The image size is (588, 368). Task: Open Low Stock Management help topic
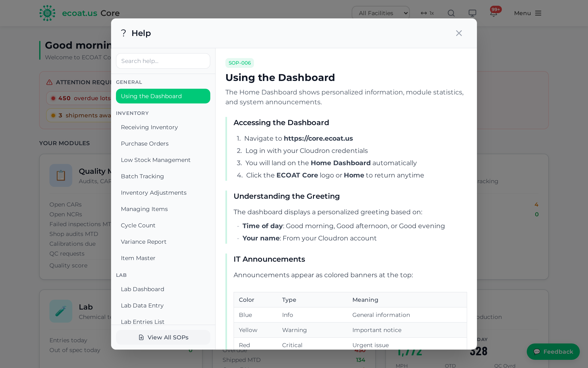163,160
